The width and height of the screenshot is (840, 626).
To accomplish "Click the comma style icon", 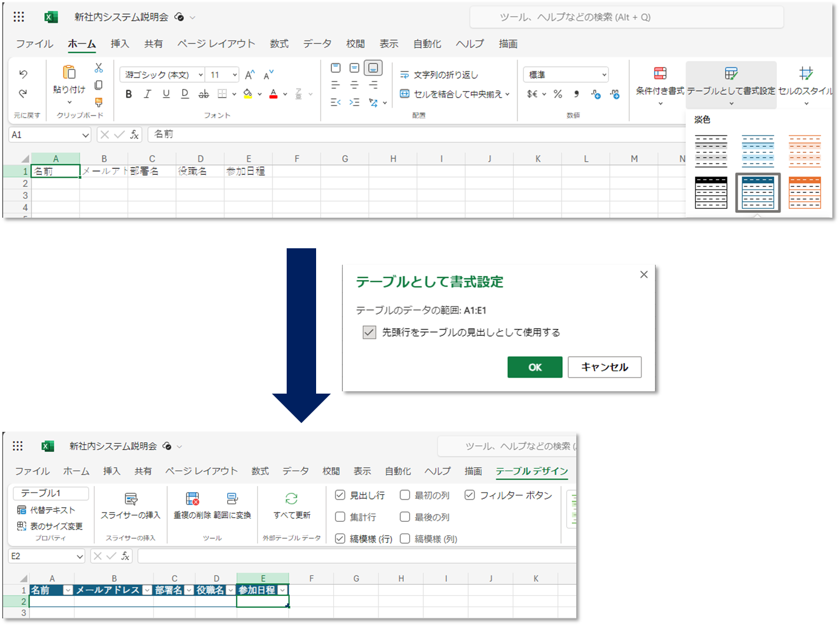I will pyautogui.click(x=576, y=94).
